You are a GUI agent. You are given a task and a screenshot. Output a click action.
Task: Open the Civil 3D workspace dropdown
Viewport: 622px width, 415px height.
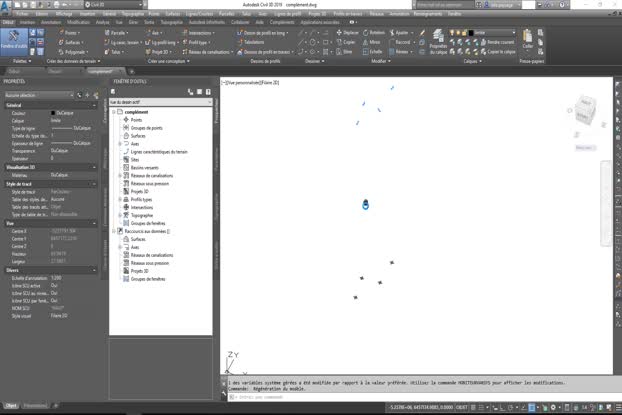tap(113, 5)
